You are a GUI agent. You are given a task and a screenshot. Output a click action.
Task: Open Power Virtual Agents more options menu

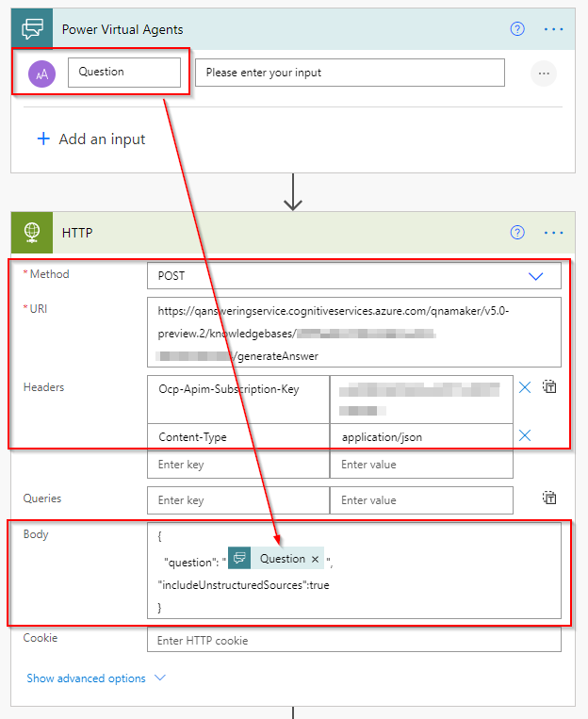pyautogui.click(x=553, y=28)
